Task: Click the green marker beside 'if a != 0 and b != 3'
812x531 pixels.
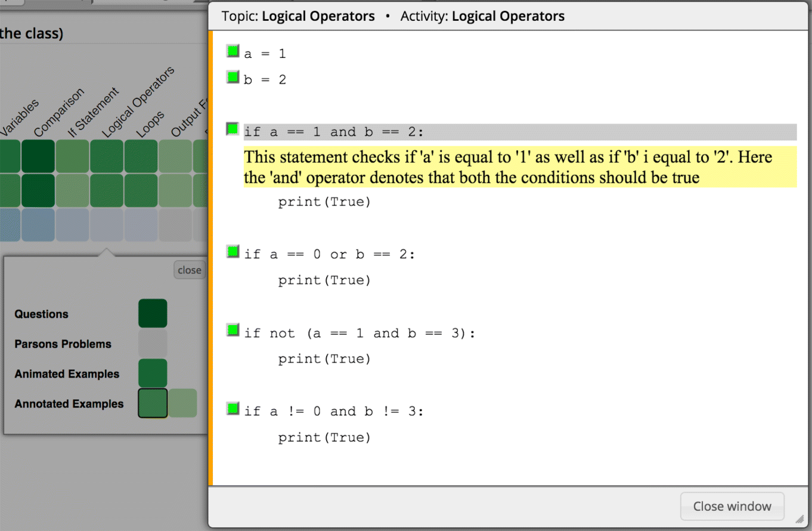Action: click(x=233, y=409)
